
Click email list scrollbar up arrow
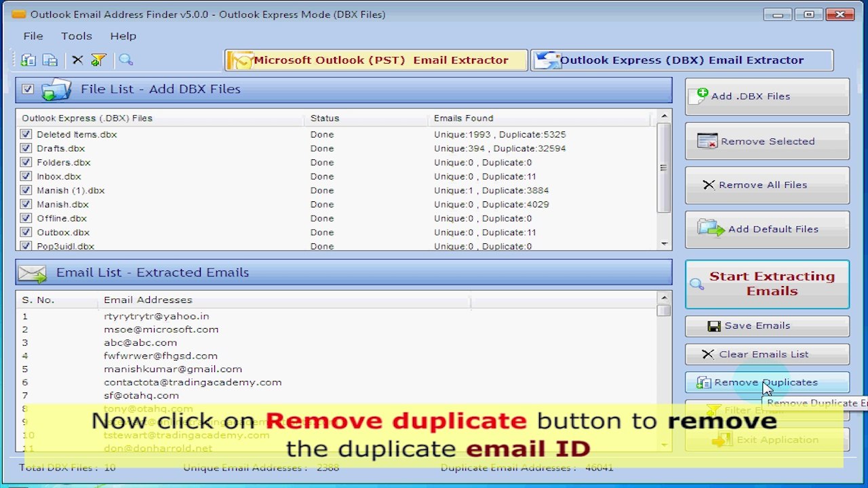click(x=664, y=298)
